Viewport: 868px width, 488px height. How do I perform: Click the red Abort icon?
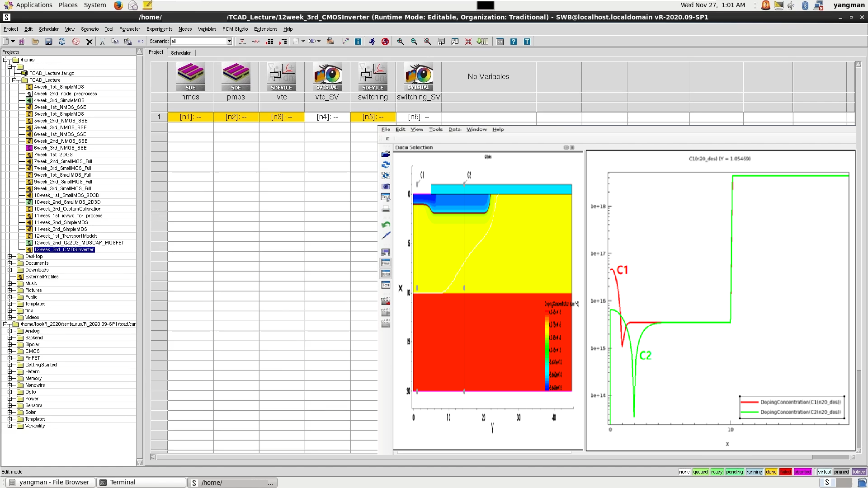click(x=385, y=42)
